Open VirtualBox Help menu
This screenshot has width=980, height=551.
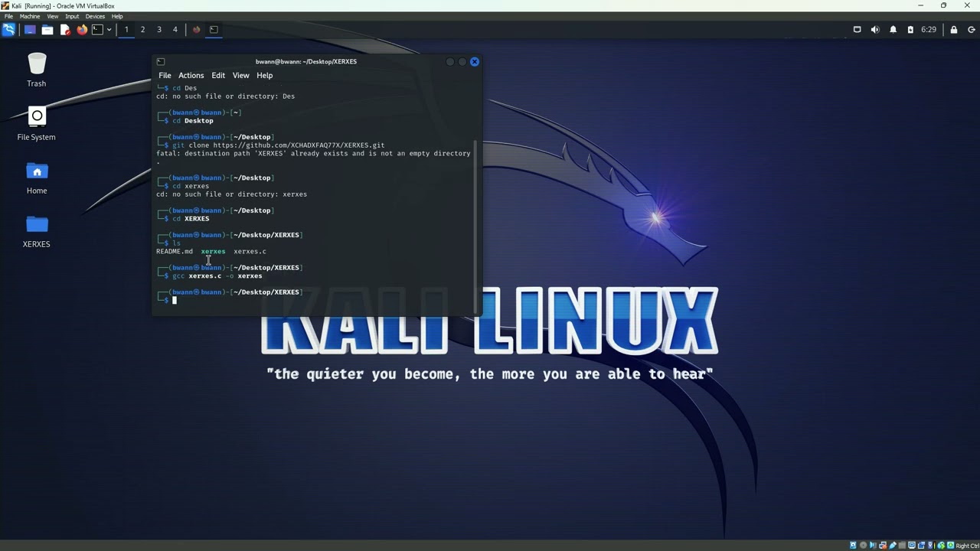(x=117, y=16)
